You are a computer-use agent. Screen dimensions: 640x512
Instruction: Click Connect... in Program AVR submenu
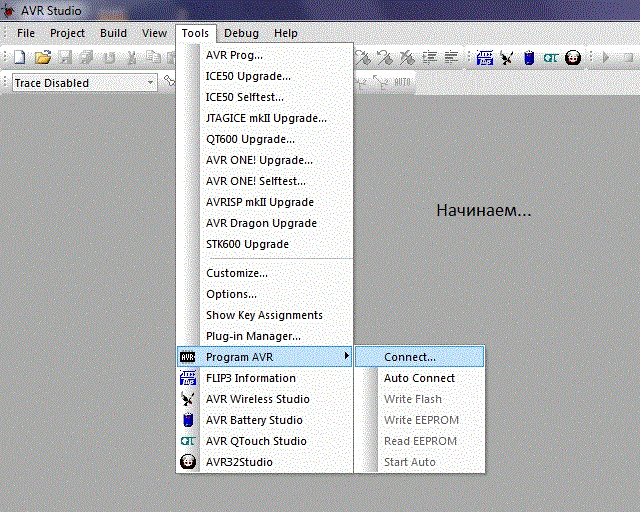[420, 357]
